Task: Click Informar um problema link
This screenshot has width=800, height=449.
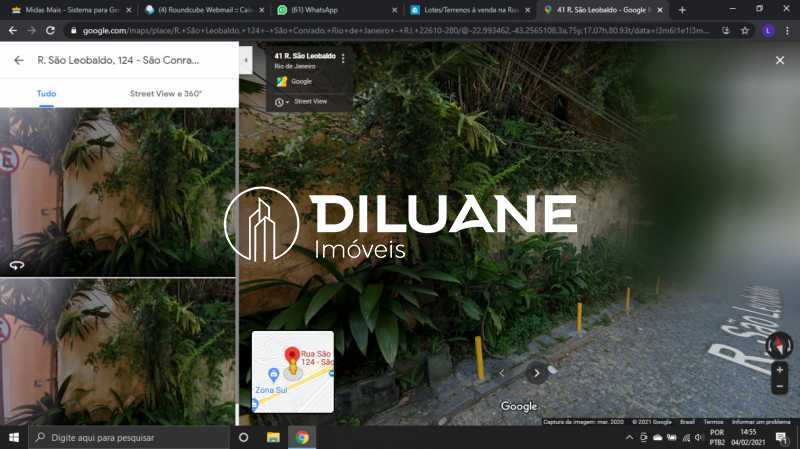Action: coord(761,422)
